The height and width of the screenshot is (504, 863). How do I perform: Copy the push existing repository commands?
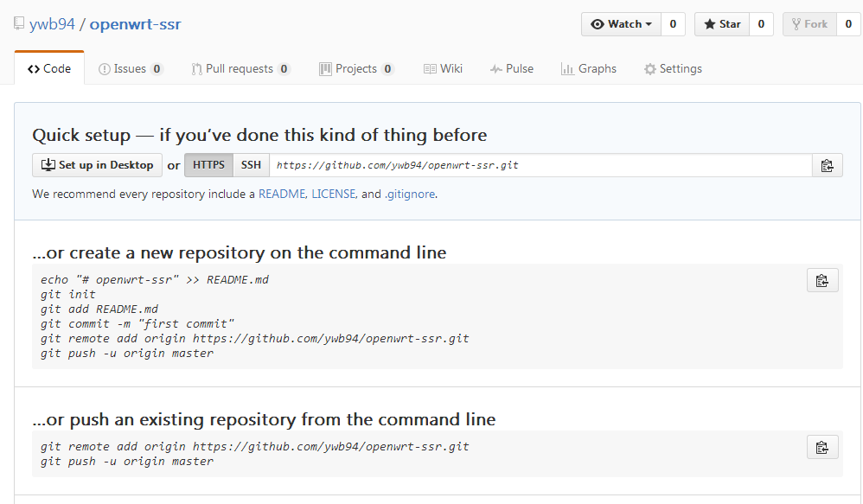[822, 447]
